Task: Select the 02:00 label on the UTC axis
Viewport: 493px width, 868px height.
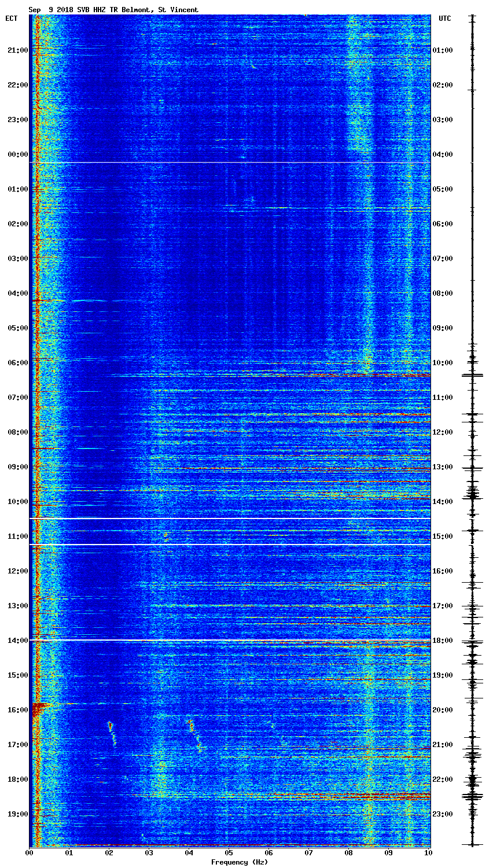Action: (443, 85)
